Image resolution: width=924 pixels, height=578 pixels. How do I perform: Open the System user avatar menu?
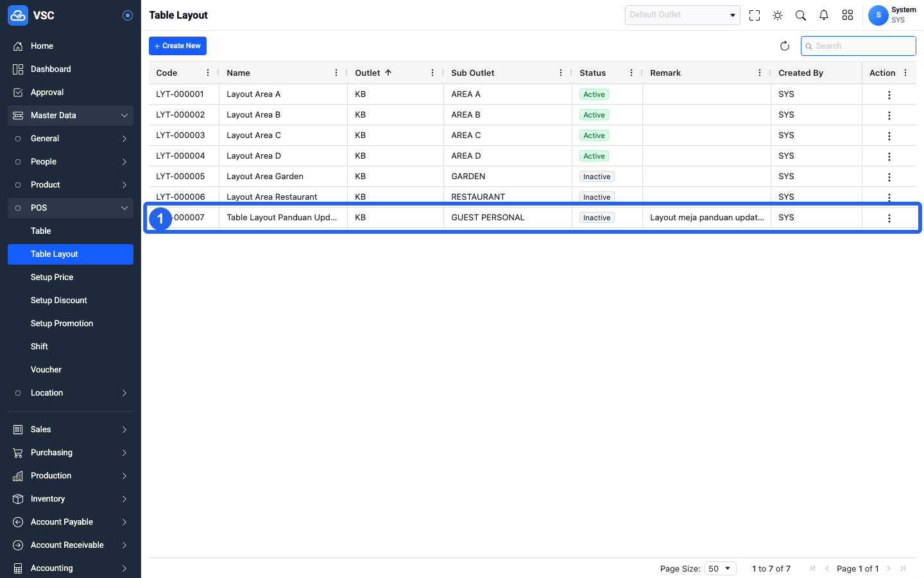pyautogui.click(x=878, y=15)
